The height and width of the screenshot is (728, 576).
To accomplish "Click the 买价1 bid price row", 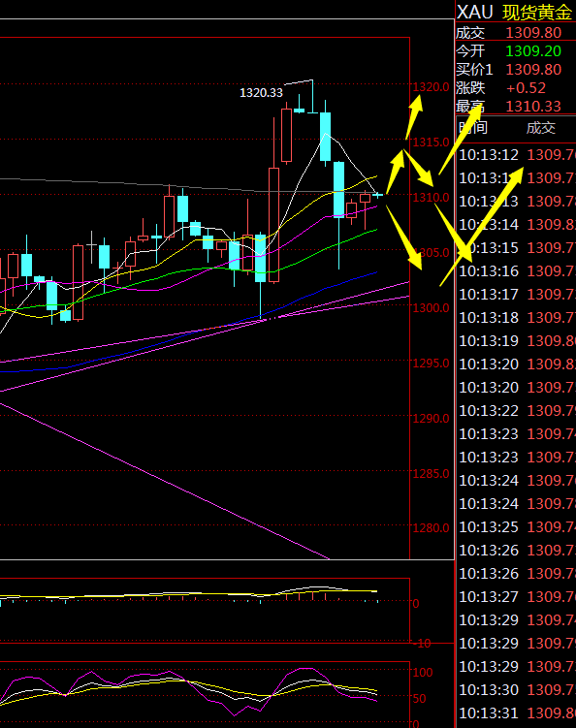I will click(515, 69).
